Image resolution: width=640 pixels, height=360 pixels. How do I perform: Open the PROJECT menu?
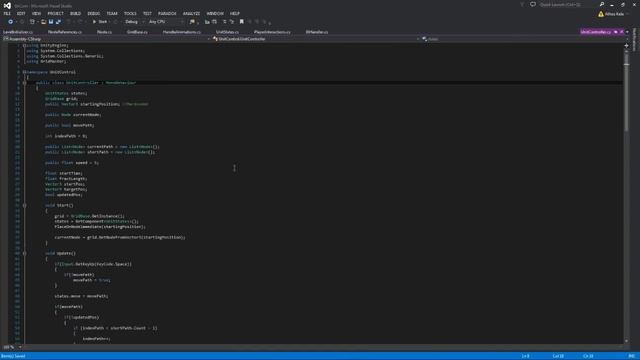pyautogui.click(x=55, y=13)
